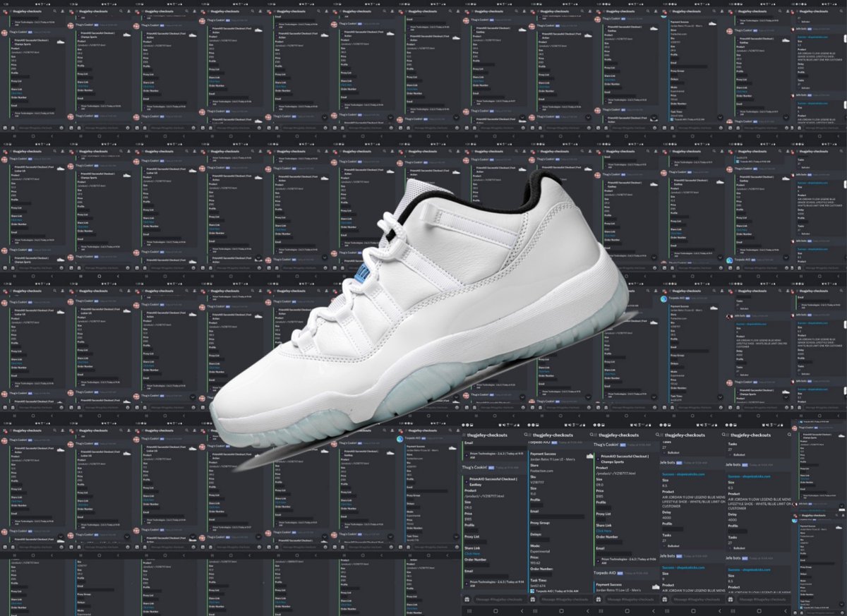Tap home button under Jefe bots size 8.5 panel
Screen dimensions: 847x616
[693, 611]
